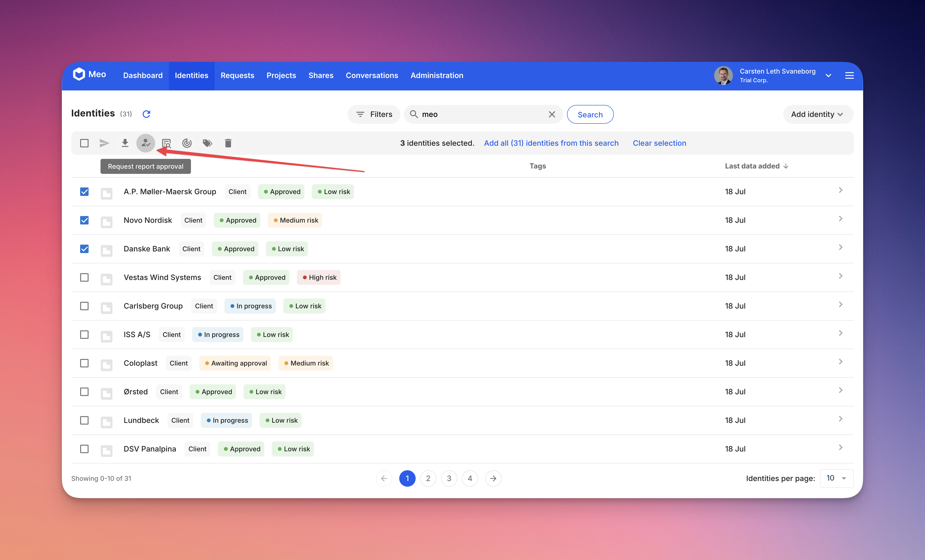Click the Search button
Image resolution: width=925 pixels, height=560 pixels.
point(590,115)
